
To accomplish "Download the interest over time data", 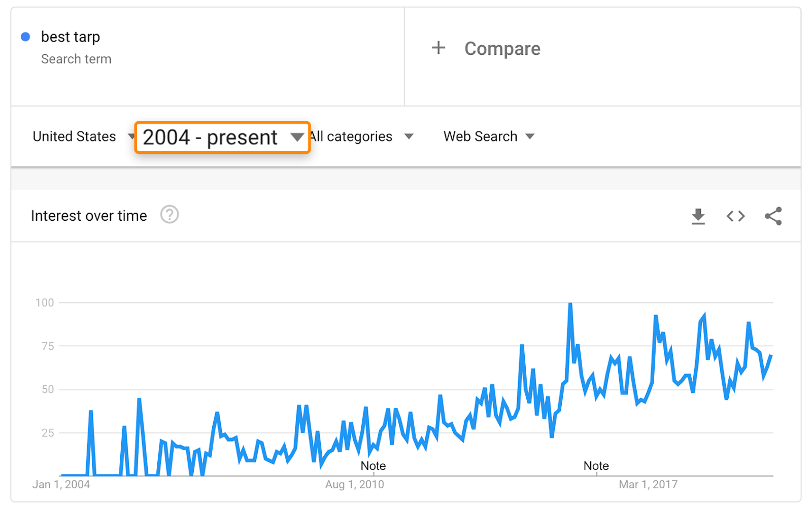I will click(698, 216).
